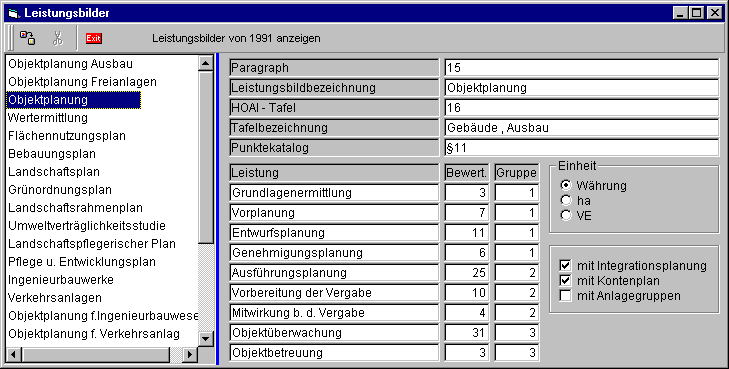The width and height of the screenshot is (729, 369).
Task: Click the Paragraph input field
Action: coord(582,68)
